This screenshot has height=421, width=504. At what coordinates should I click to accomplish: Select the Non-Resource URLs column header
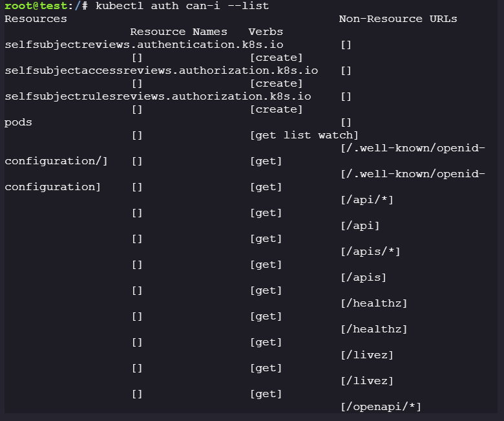pos(398,19)
